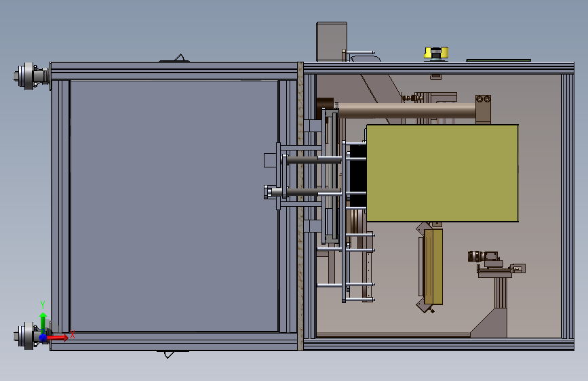Select the upper-left caster wheel
Image resolution: width=588 pixels, height=381 pixels.
point(31,76)
